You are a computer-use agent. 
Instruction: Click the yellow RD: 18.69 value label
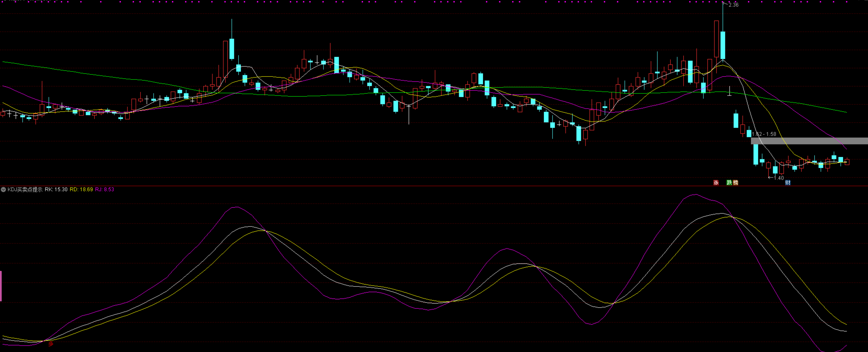(81, 190)
